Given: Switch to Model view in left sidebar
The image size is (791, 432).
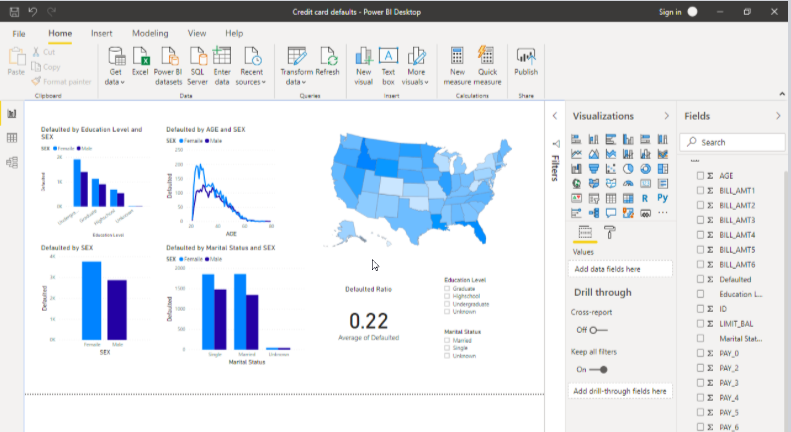Looking at the screenshot, I should point(12,163).
